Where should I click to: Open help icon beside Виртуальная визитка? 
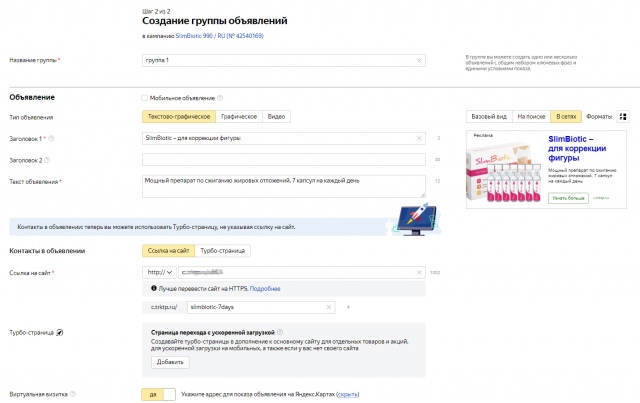click(73, 394)
